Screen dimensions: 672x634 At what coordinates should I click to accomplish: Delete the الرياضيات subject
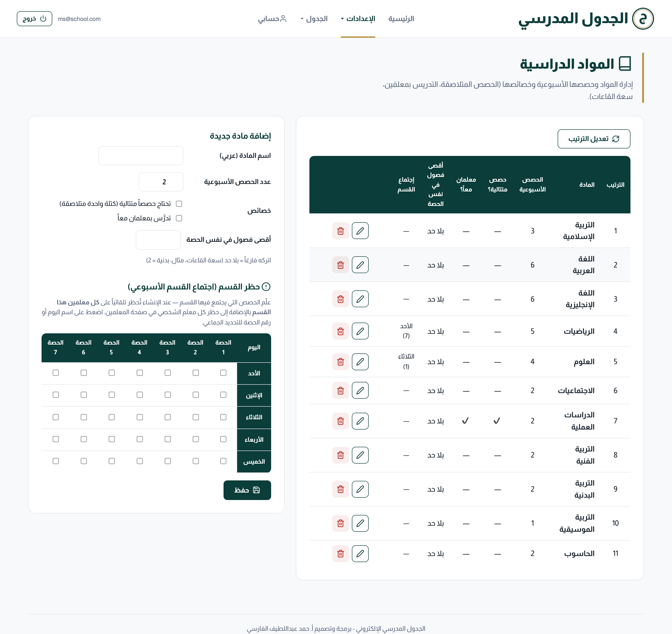pyautogui.click(x=340, y=331)
